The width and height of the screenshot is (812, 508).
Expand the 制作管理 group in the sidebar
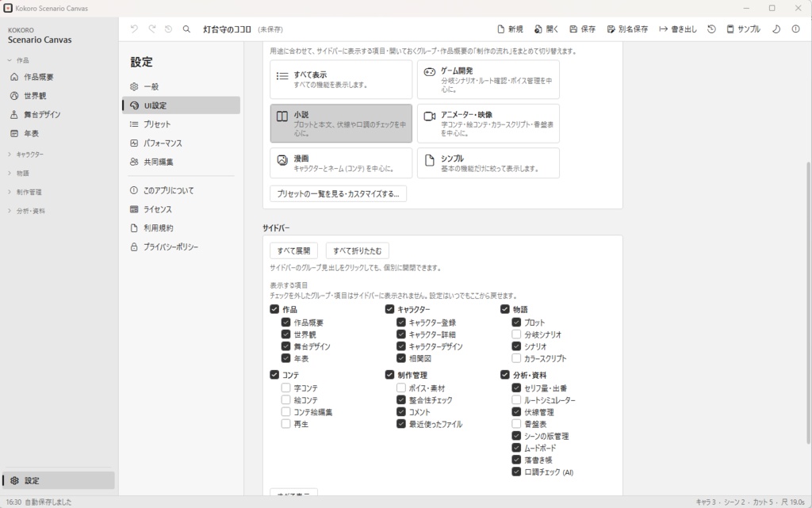pyautogui.click(x=59, y=192)
